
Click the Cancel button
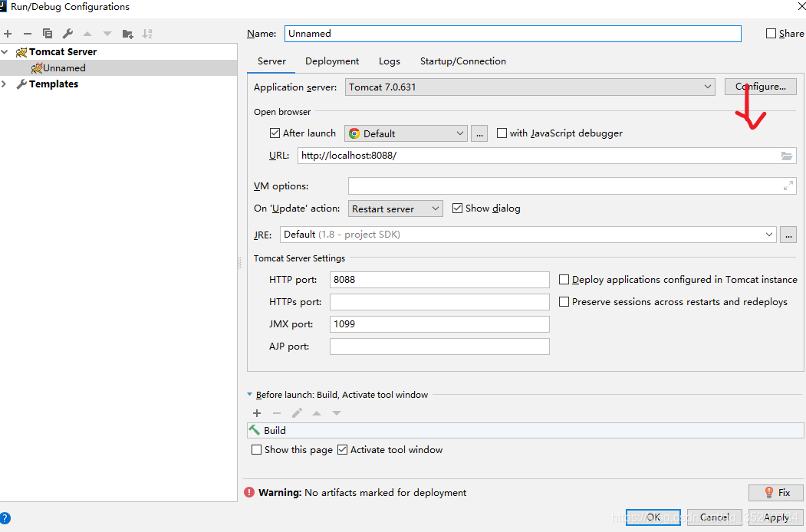714,517
